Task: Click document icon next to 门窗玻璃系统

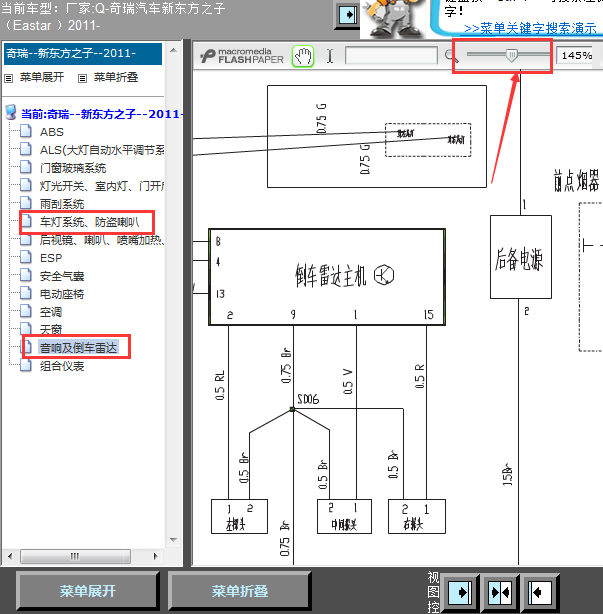Action: coord(26,167)
